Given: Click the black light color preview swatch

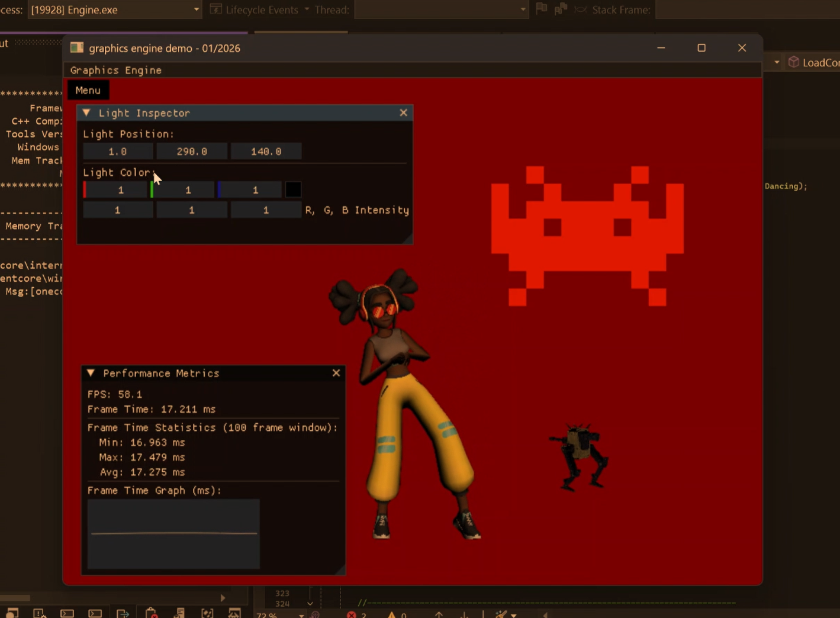Looking at the screenshot, I should tap(293, 189).
